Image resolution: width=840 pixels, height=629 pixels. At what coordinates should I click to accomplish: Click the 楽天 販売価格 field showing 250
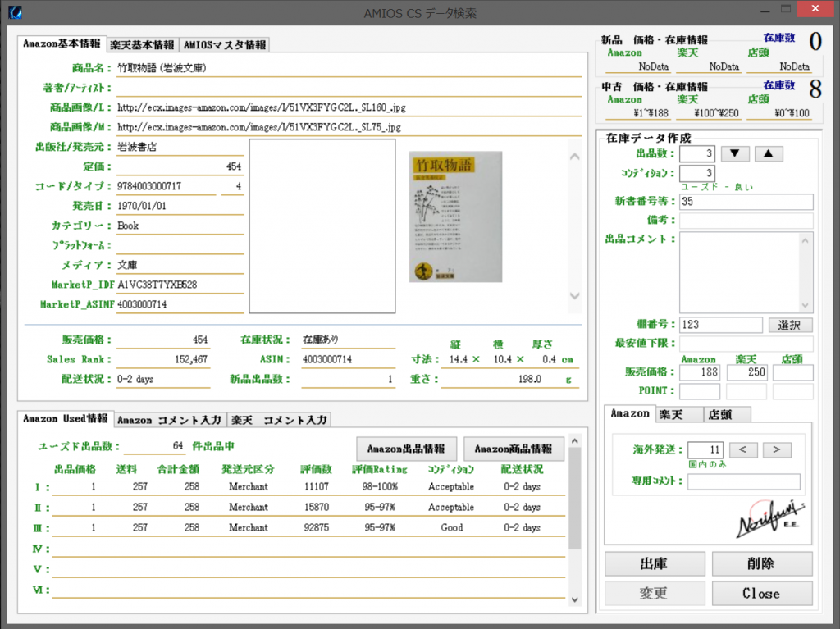coord(746,372)
